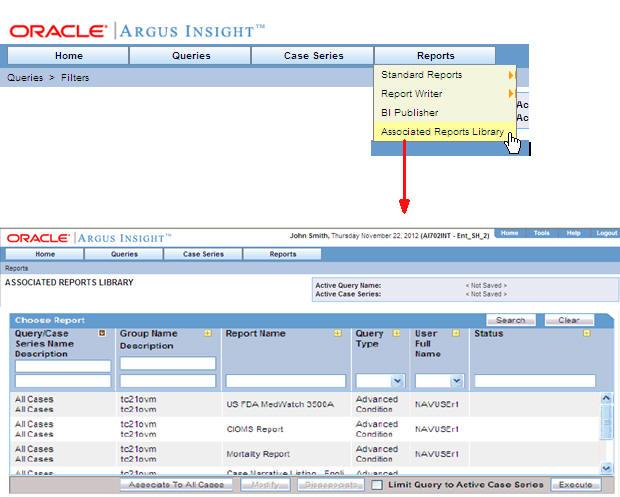Focus the Query/Case Series Description filter field
This screenshot has width=620, height=497.
click(x=63, y=381)
